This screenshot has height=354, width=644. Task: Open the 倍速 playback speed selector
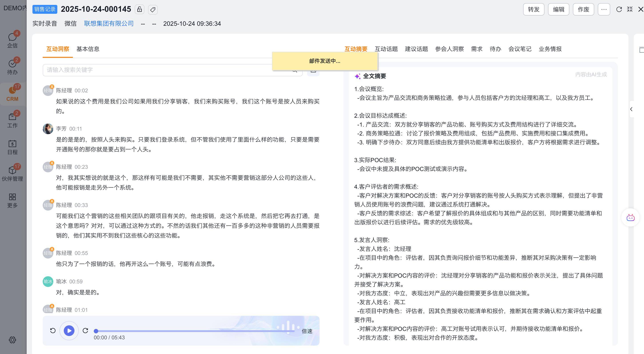[307, 331]
